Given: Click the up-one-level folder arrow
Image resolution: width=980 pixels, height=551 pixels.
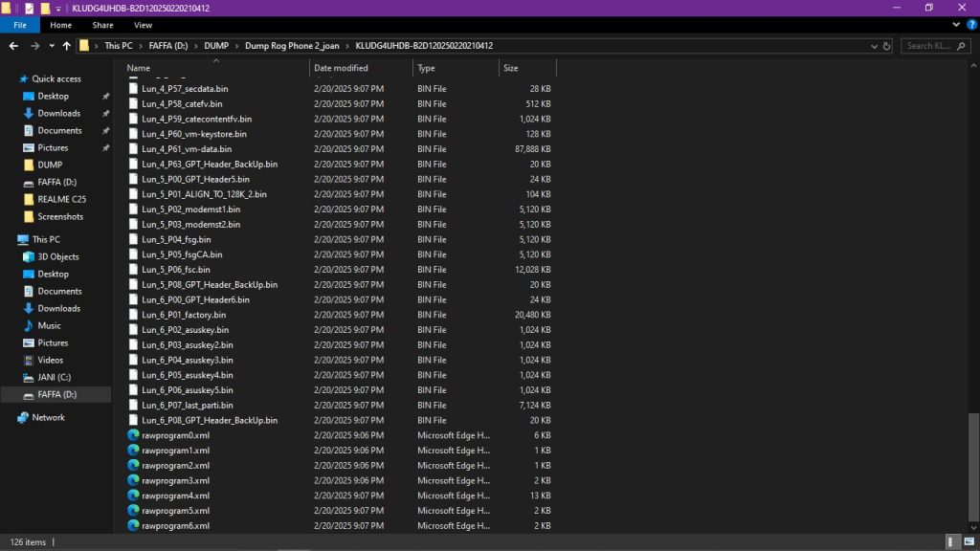Looking at the screenshot, I should pos(65,45).
